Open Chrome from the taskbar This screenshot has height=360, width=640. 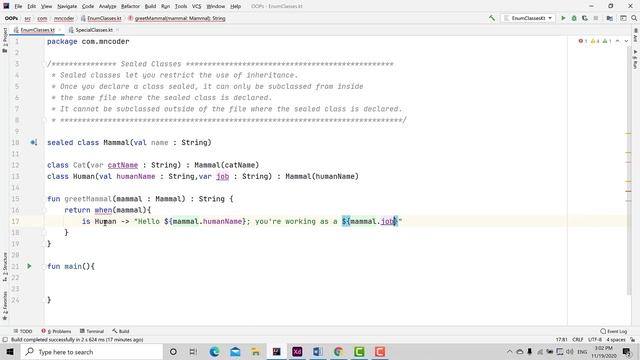coord(338,352)
